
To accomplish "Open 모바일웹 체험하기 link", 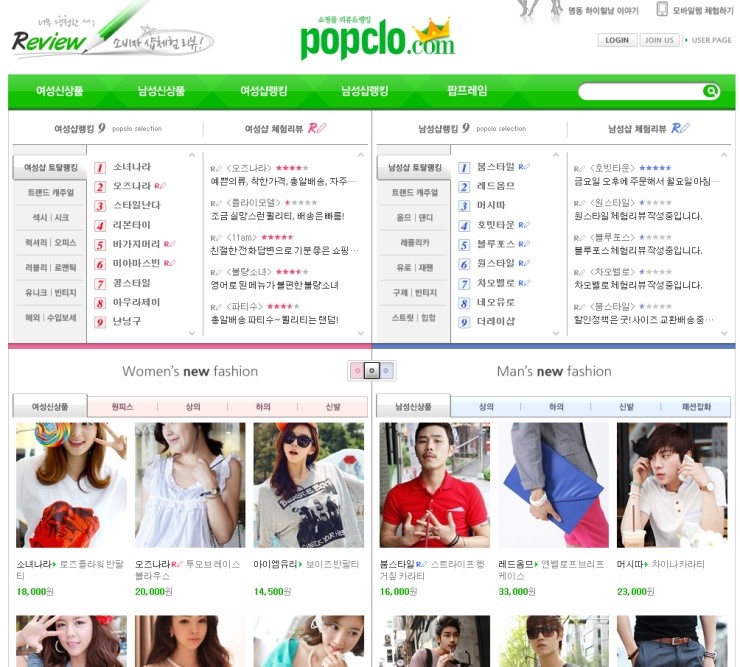I will coord(702,10).
